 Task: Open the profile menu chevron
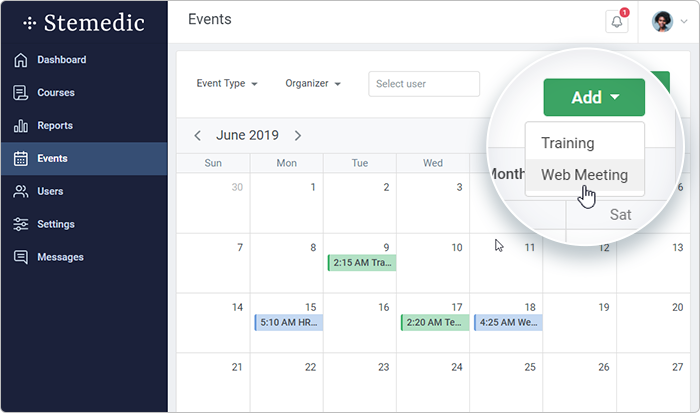pos(684,21)
